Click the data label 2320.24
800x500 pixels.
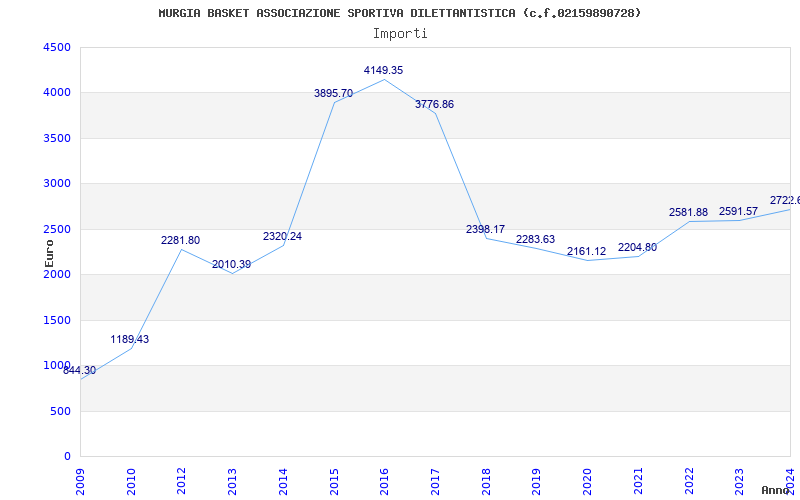pos(282,236)
